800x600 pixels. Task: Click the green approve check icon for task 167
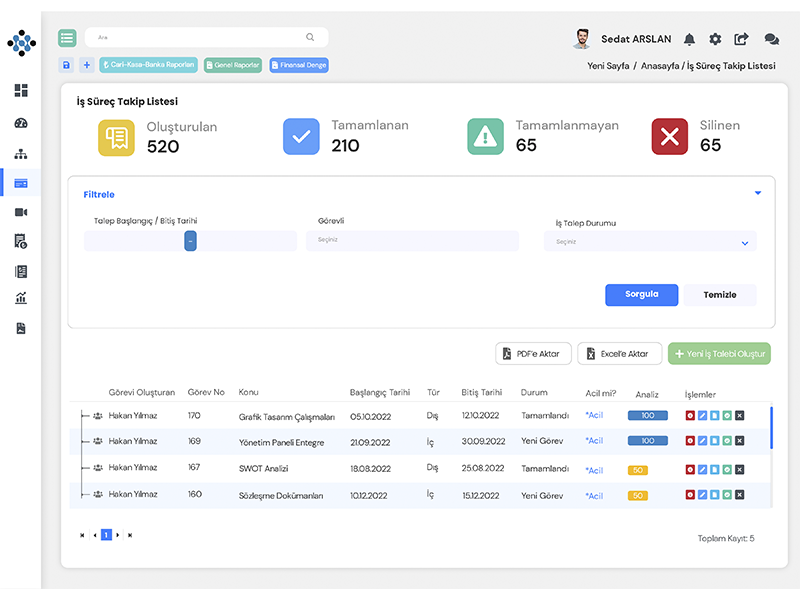click(727, 469)
